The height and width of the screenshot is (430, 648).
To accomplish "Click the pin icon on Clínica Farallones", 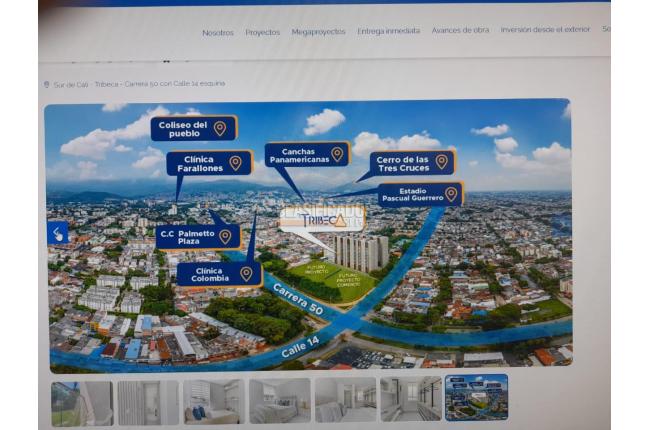I will 235,163.
